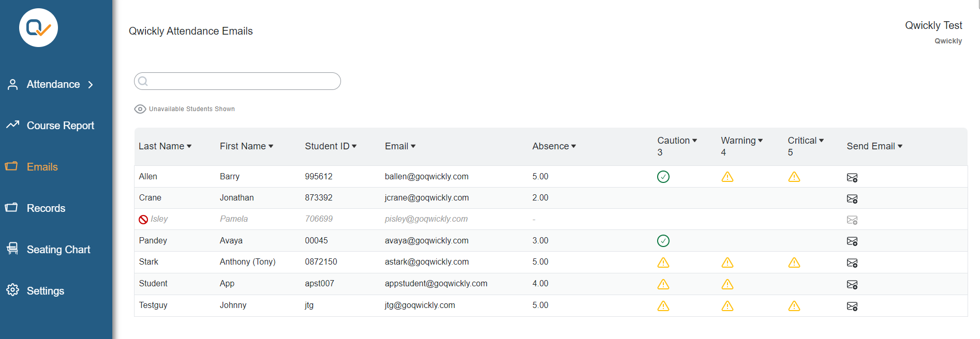Send email to Jonathan Crane
The width and height of the screenshot is (980, 339).
pos(852,199)
